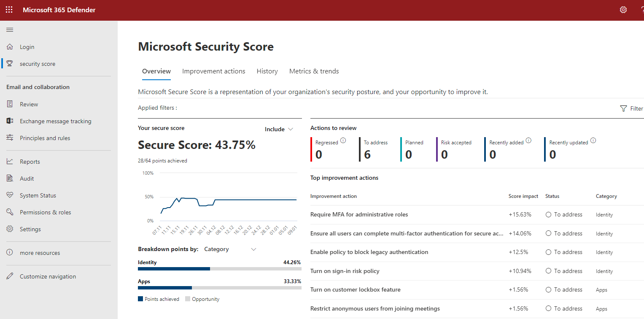Open the settings gear in header
The width and height of the screenshot is (644, 319).
click(623, 10)
